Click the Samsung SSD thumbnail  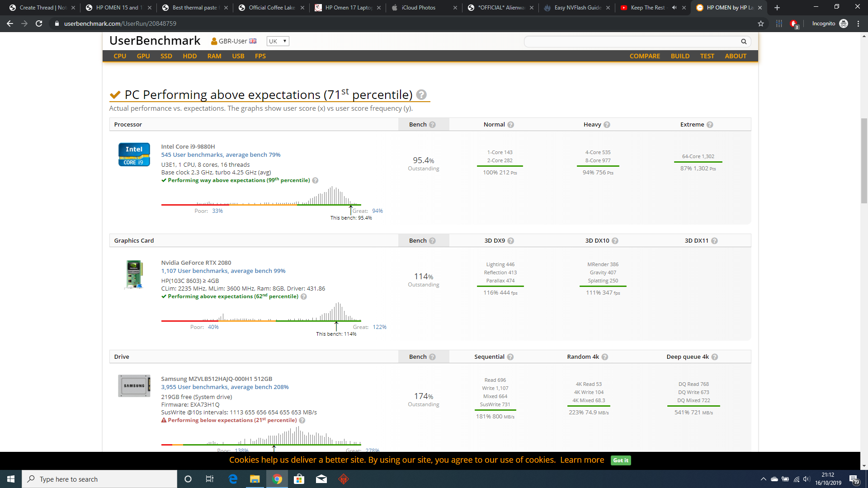[134, 386]
